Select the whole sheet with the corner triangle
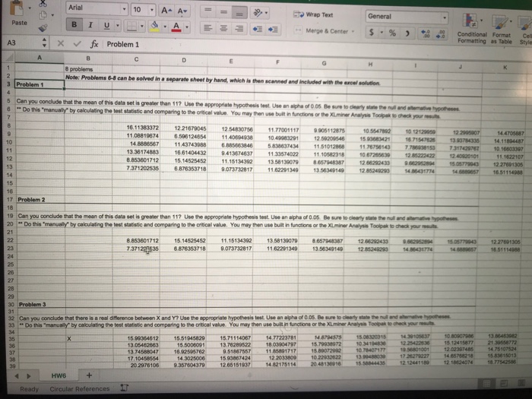The image size is (532, 399). pos(9,57)
